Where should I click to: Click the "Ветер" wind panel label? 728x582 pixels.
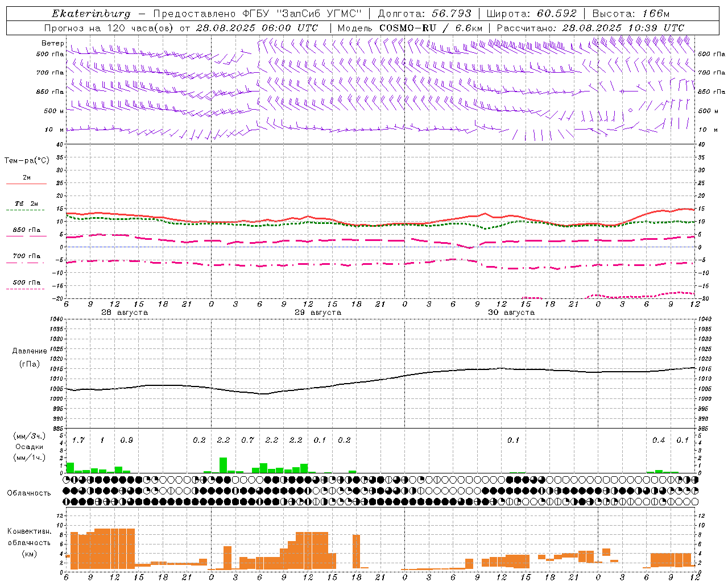click(x=53, y=43)
